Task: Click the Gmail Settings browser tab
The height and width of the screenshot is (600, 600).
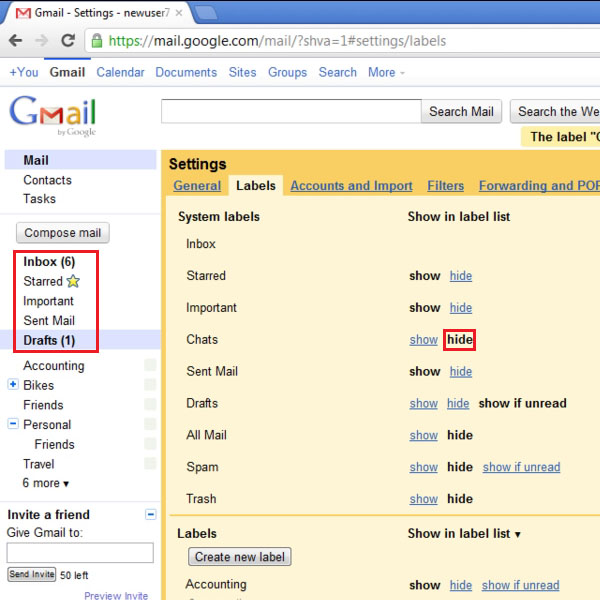Action: point(98,13)
